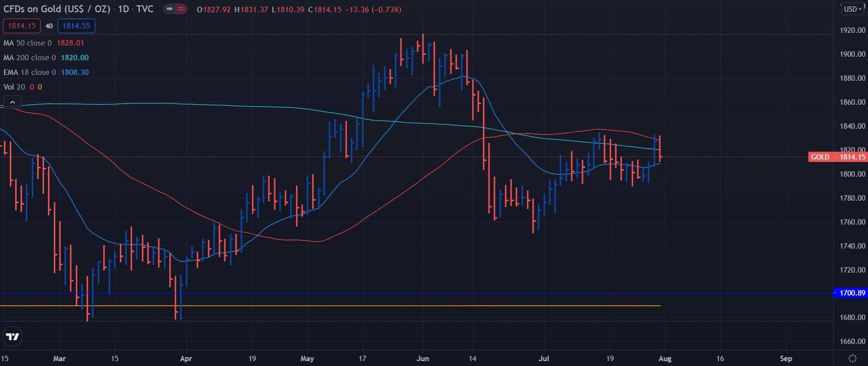Collapse the indicator legend with the chevron
Screen dimensions: 868x366
coord(12,102)
